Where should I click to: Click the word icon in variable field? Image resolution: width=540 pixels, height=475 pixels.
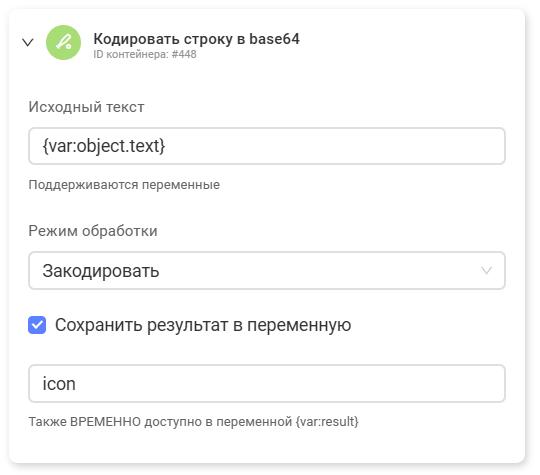click(x=59, y=383)
